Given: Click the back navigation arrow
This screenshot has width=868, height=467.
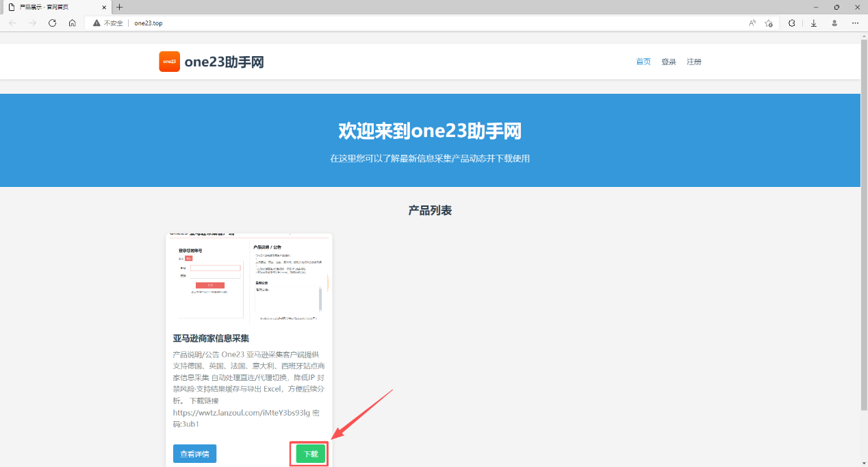Looking at the screenshot, I should pyautogui.click(x=12, y=23).
